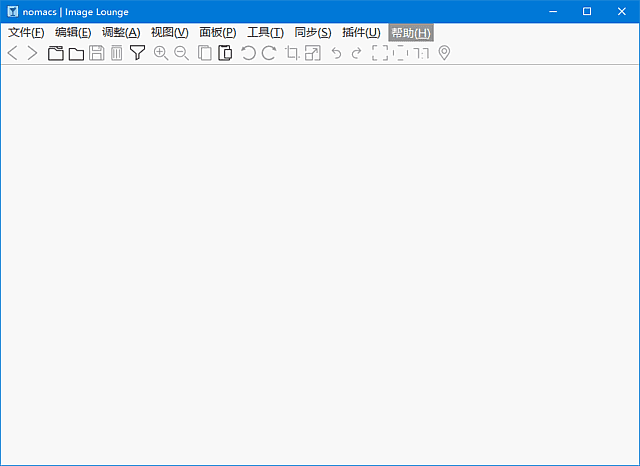Viewport: 640px width, 466px height.
Task: Click the save floppy disk icon
Action: coord(97,53)
